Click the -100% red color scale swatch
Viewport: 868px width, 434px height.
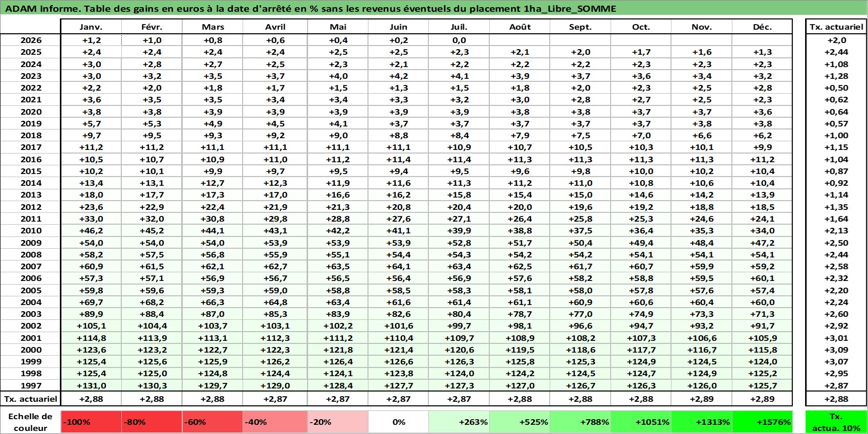click(91, 422)
